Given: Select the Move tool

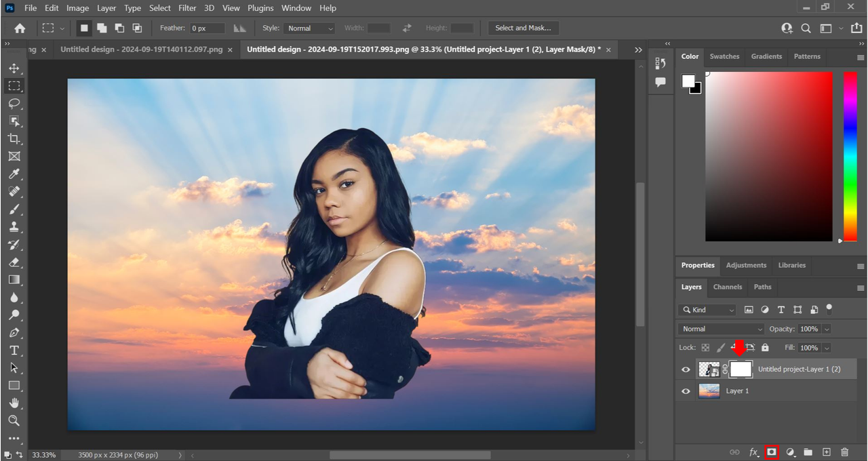Looking at the screenshot, I should pyautogui.click(x=14, y=68).
